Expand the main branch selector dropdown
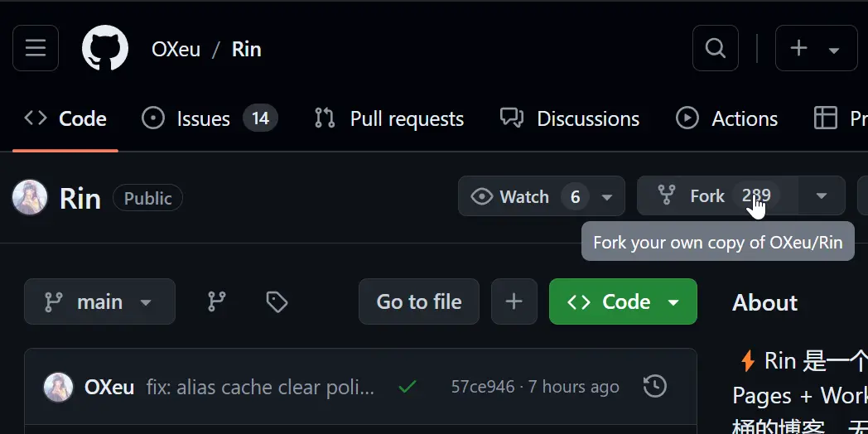The height and width of the screenshot is (434, 868). (99, 301)
